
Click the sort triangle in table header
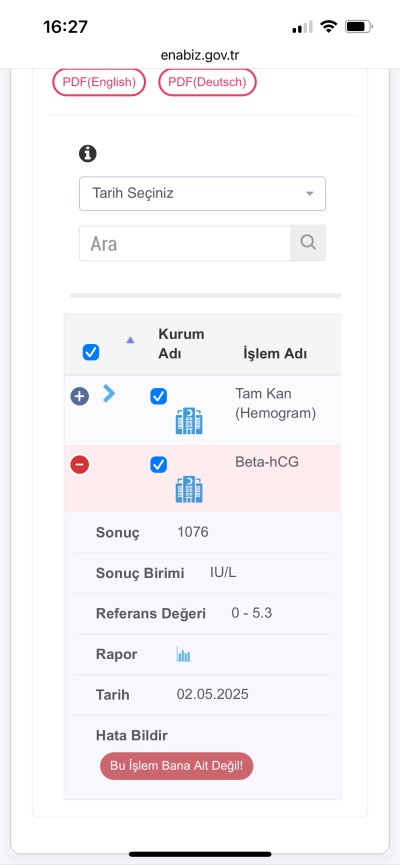[x=130, y=340]
